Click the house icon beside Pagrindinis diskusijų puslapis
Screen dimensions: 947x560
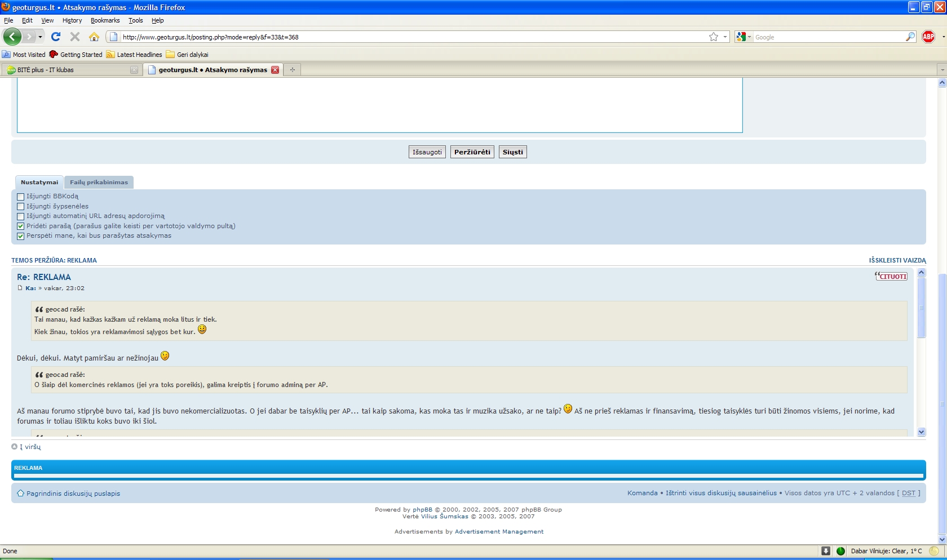[x=20, y=493]
